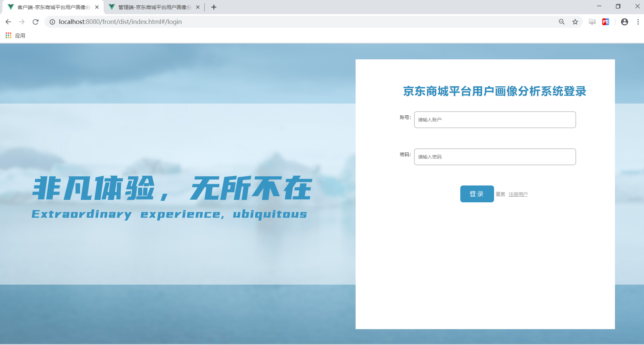Image resolution: width=644 pixels, height=345 pixels.
Task: Click the browser back arrow
Action: click(8, 22)
